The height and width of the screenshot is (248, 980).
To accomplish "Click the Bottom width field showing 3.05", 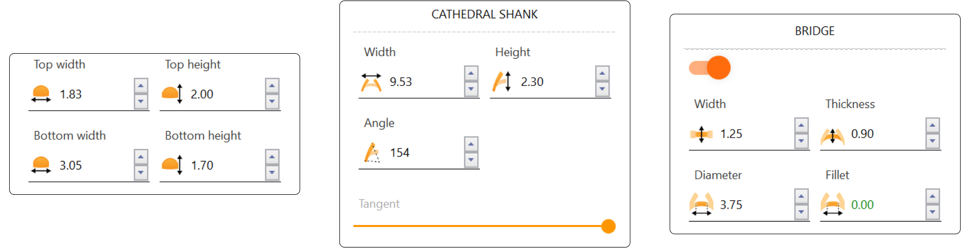I will click(x=92, y=166).
